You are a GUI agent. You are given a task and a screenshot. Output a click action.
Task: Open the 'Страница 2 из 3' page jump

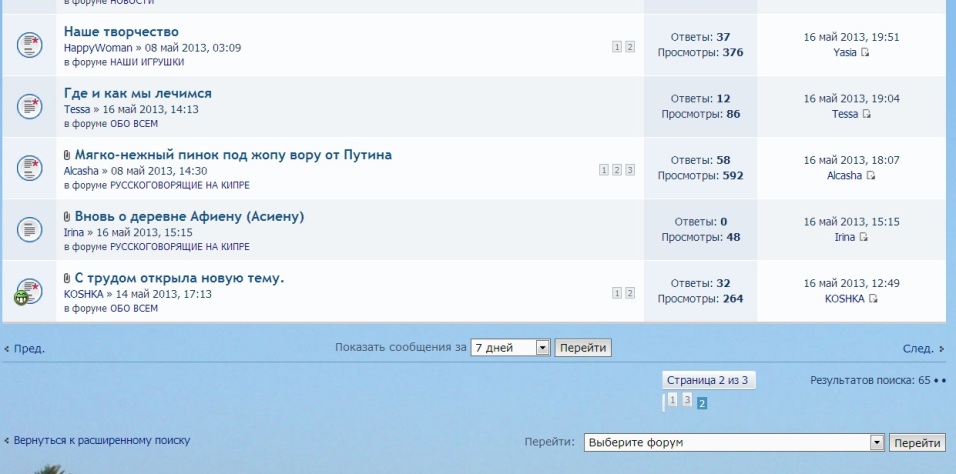point(707,380)
